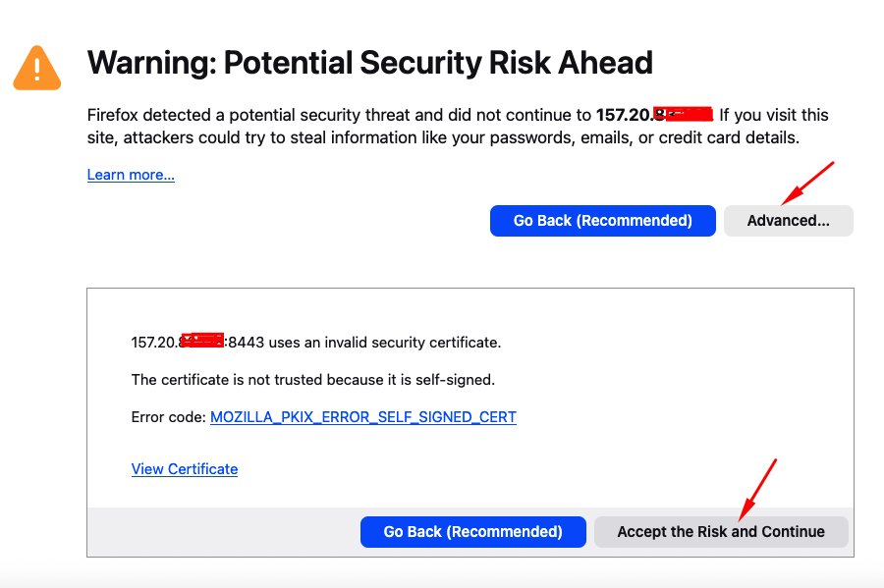Click the red arrow pointing to Accept the Risk
The width and height of the screenshot is (884, 588).
[x=758, y=488]
